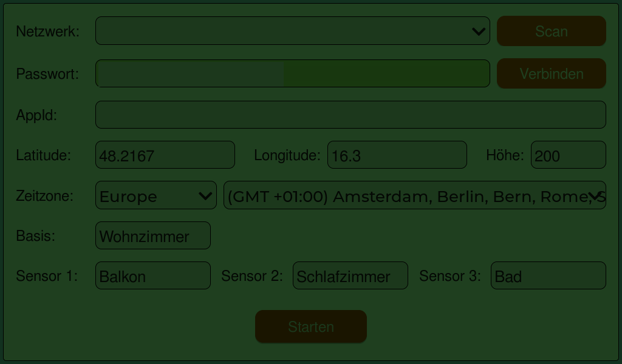The width and height of the screenshot is (622, 364).
Task: Click the Scan button
Action: [x=552, y=31]
